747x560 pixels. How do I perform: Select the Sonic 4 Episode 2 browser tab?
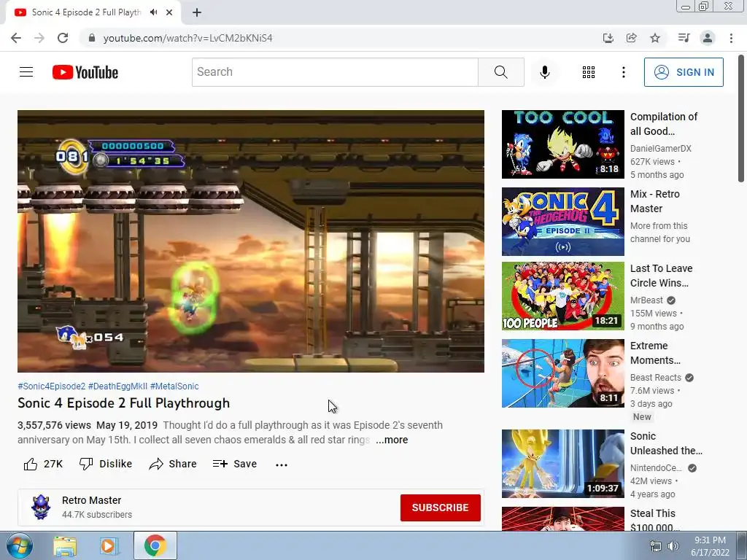pyautogui.click(x=86, y=12)
